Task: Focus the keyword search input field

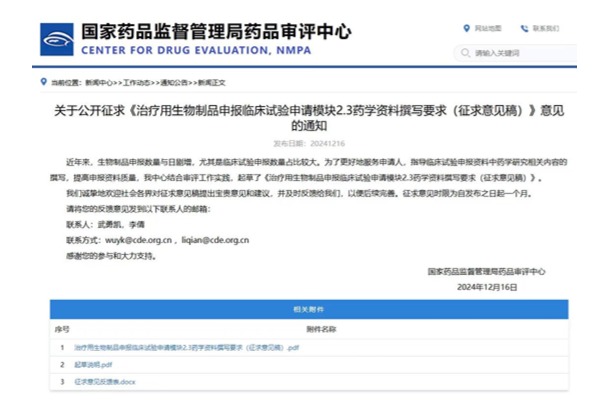Action: [515, 53]
